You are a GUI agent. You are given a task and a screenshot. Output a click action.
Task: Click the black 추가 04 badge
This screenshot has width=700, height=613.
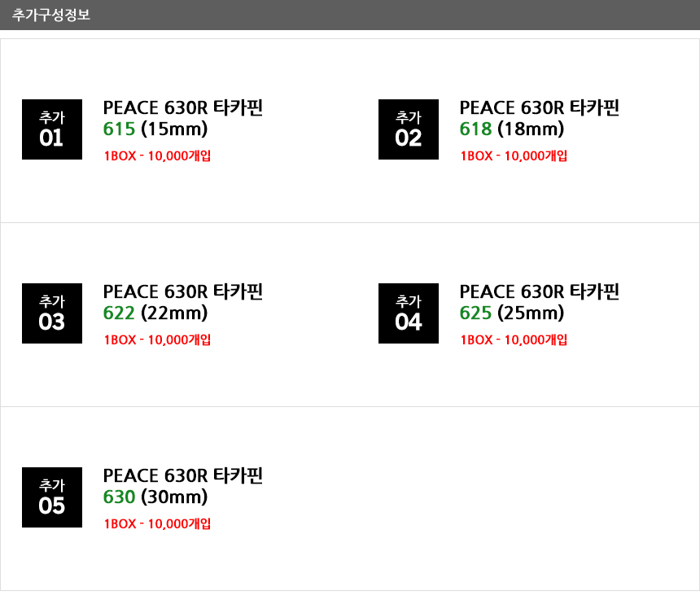[409, 313]
